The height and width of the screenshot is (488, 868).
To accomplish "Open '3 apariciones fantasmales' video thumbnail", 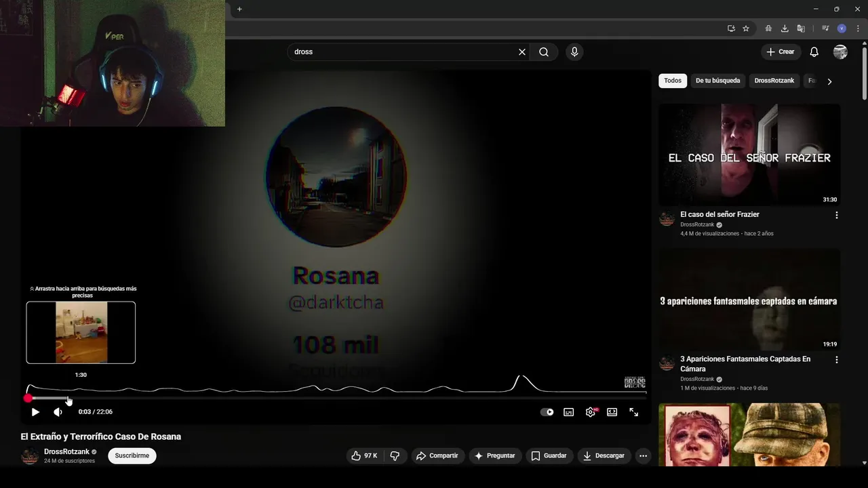I will 749,299.
